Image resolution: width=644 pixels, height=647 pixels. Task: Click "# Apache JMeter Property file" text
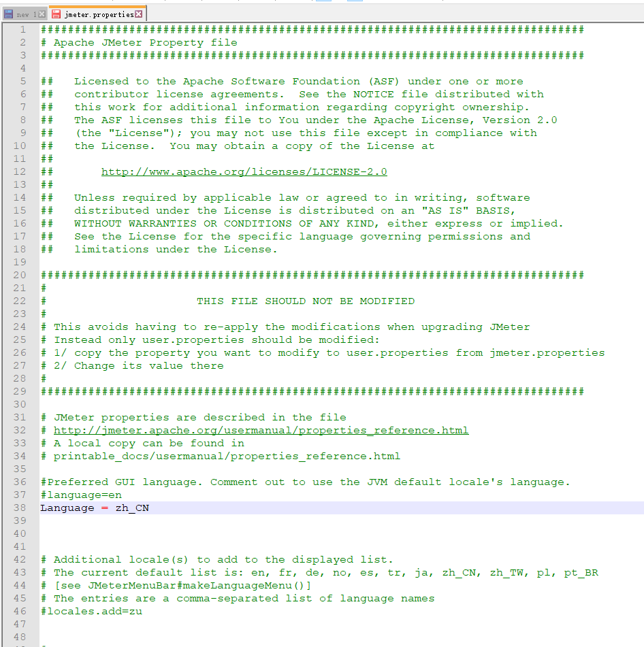click(x=139, y=42)
